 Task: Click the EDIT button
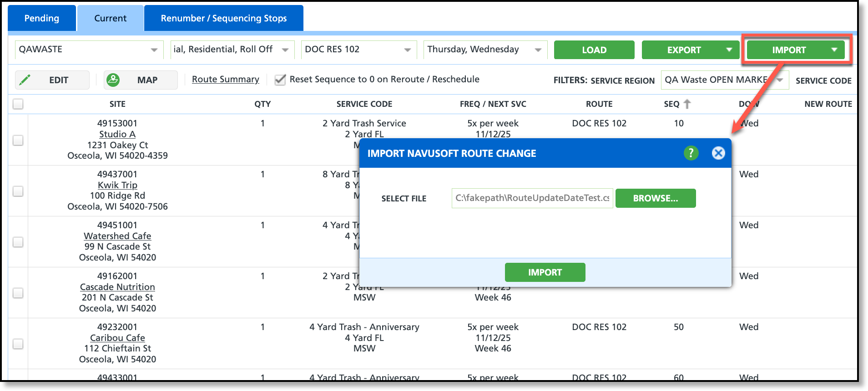pos(52,80)
